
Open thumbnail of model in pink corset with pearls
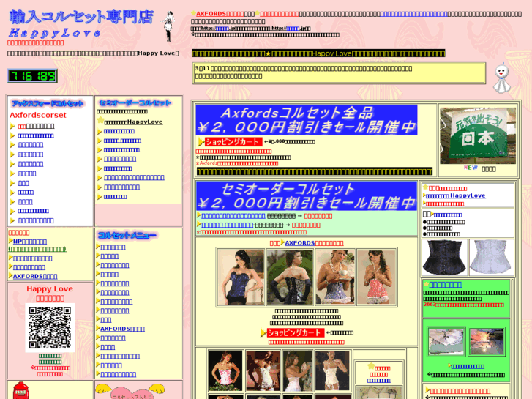tap(377, 277)
